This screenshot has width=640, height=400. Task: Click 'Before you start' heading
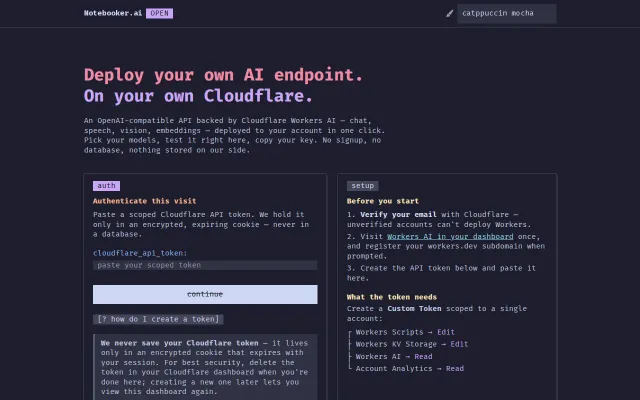[x=382, y=201]
